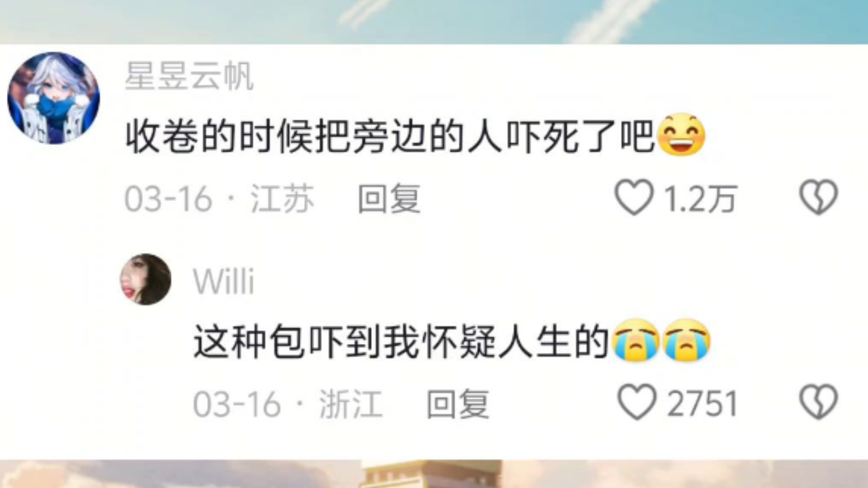Reply to Willi's comment
The image size is (868, 488).
(x=458, y=404)
